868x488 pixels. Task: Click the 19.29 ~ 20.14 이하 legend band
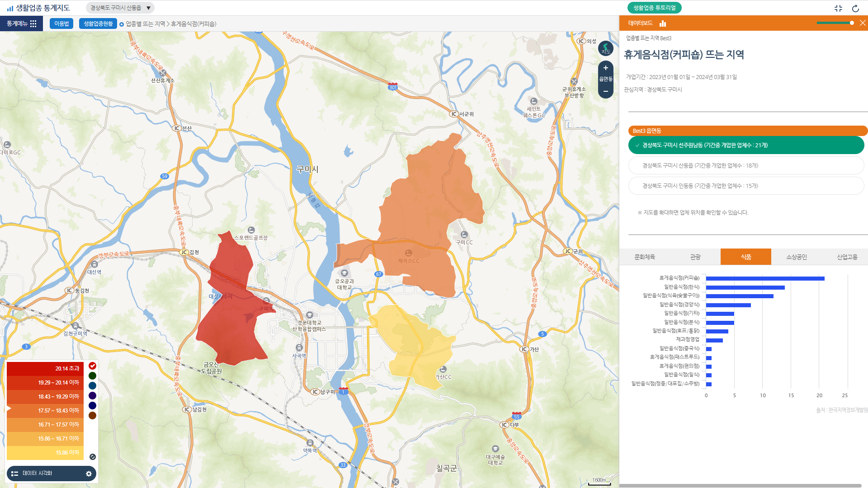[x=45, y=383]
